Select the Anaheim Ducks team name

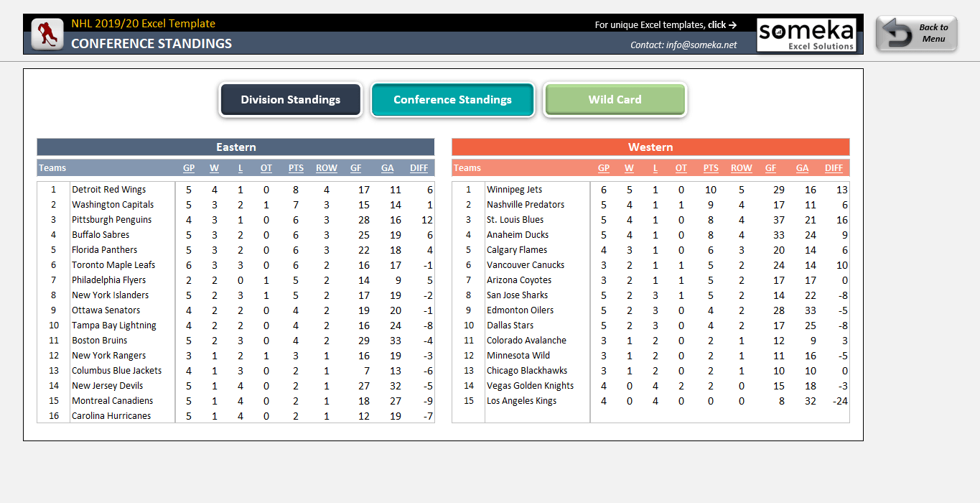(x=517, y=235)
